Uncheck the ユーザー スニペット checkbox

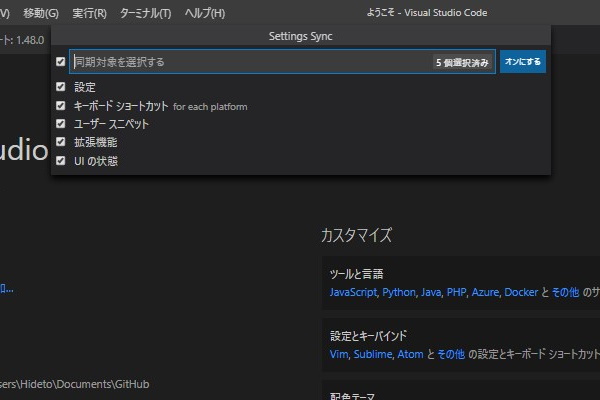coord(60,124)
